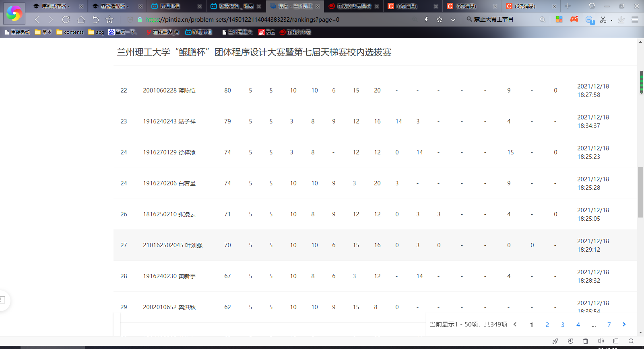This screenshot has height=349, width=644.
Task: Click the status bar circular plus icon
Action: click(570, 341)
